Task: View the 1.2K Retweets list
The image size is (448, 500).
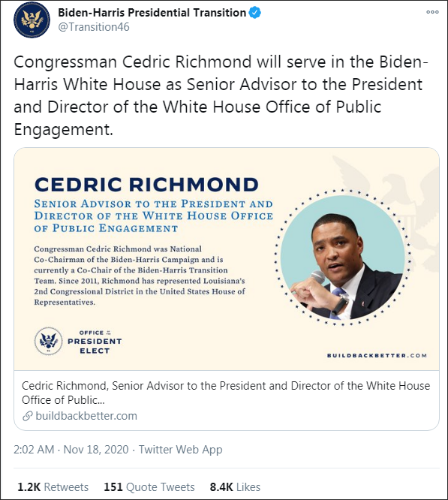Action: click(x=53, y=487)
